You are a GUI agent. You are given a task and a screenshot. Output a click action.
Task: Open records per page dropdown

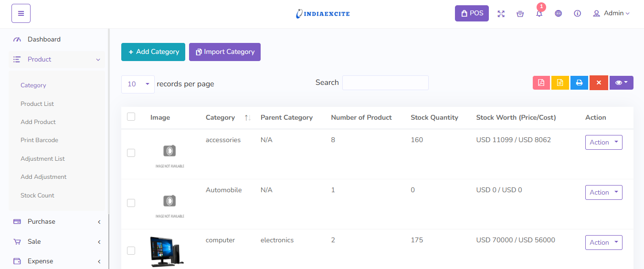point(138,84)
